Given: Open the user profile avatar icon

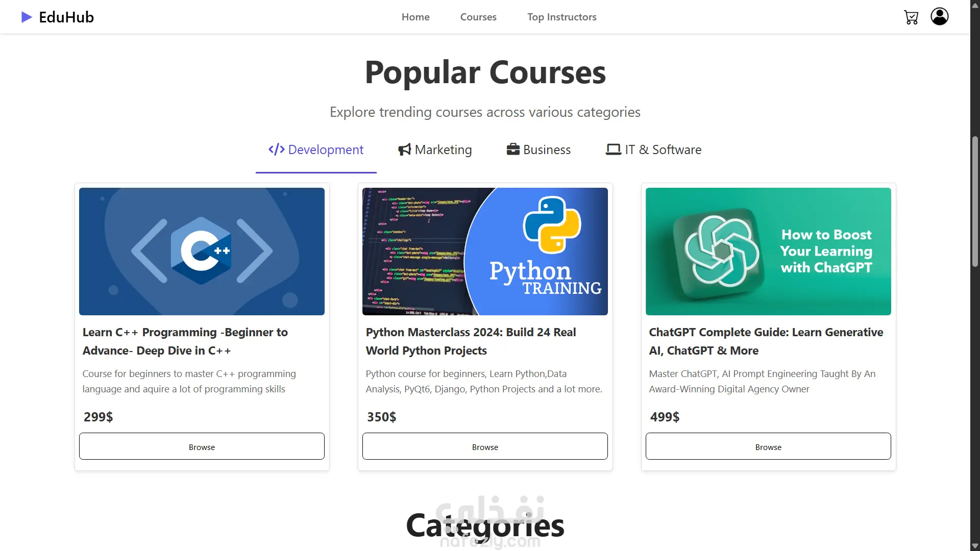Looking at the screenshot, I should click(x=940, y=16).
